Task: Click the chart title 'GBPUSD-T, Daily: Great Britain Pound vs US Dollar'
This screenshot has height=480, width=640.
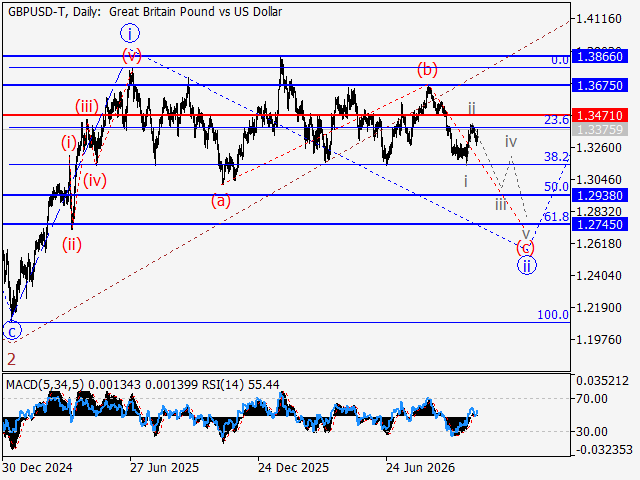Action: coord(145,12)
